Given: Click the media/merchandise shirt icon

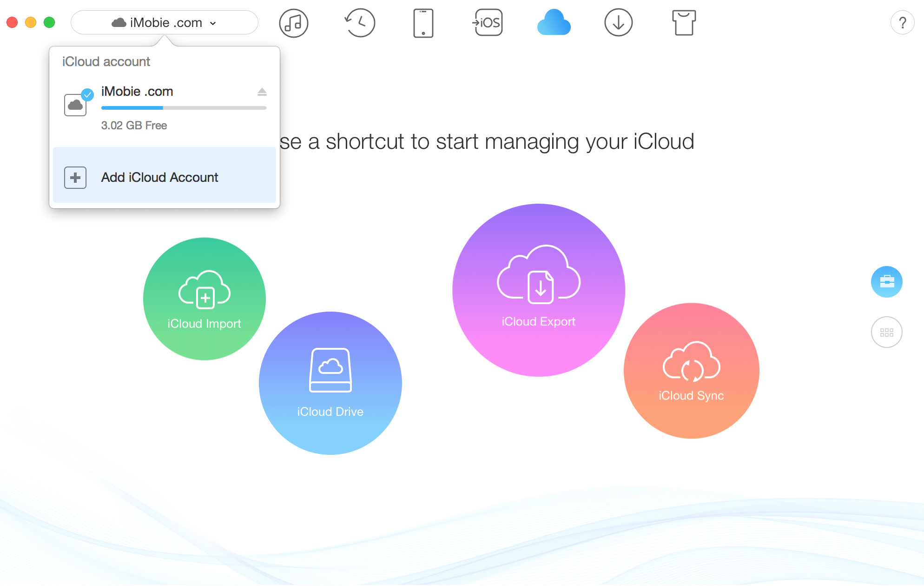Looking at the screenshot, I should click(x=683, y=22).
